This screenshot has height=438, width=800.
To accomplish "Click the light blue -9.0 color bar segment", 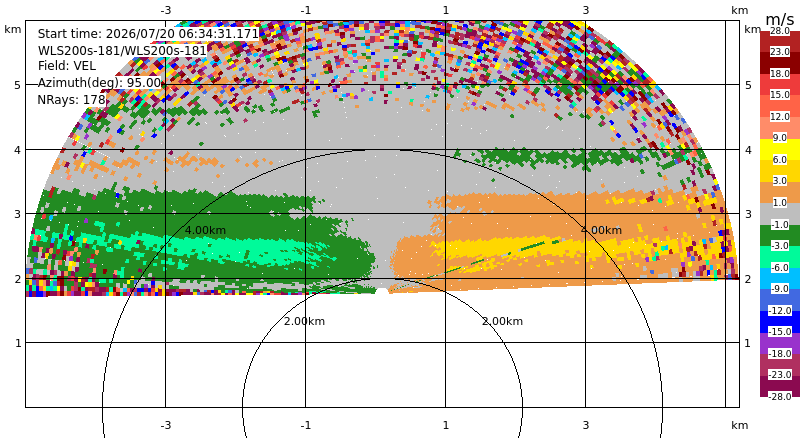I will coord(780,279).
